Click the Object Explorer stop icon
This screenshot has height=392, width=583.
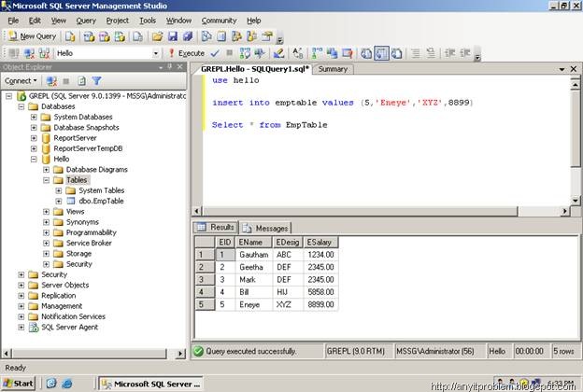coord(66,80)
